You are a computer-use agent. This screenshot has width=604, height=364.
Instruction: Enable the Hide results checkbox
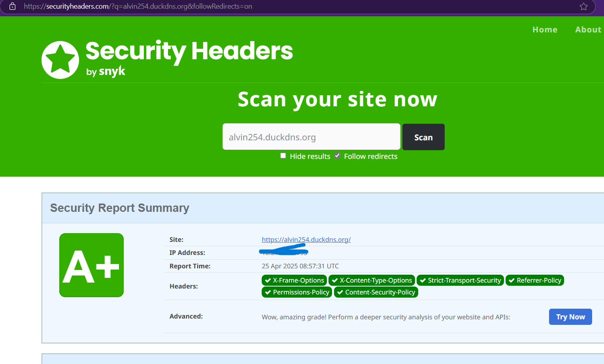coord(283,156)
